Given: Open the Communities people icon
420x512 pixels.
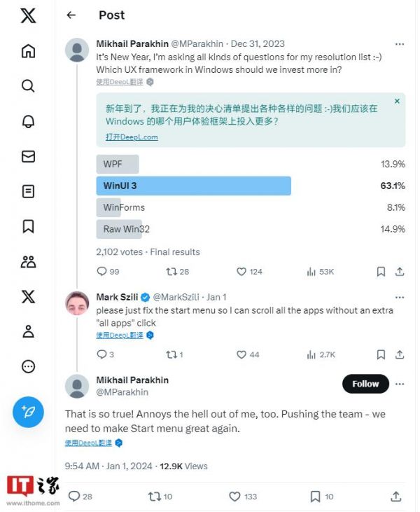Looking at the screenshot, I should (x=28, y=262).
